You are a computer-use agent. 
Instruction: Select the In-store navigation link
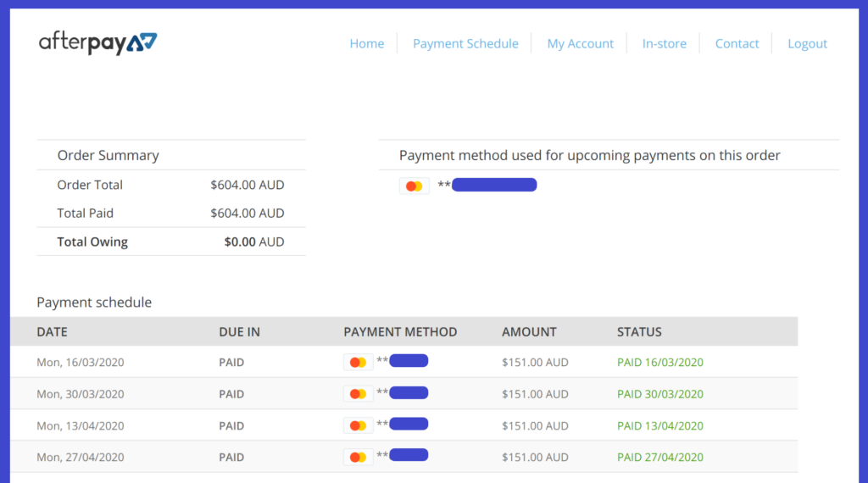click(665, 44)
